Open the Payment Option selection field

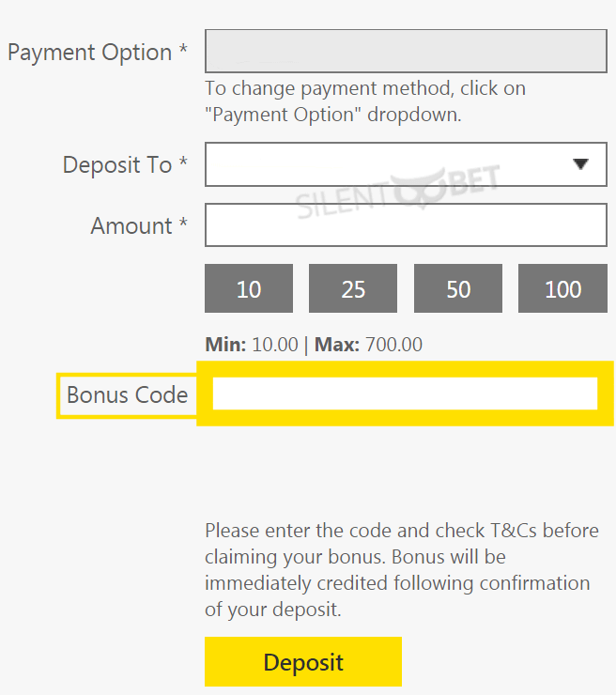click(406, 51)
